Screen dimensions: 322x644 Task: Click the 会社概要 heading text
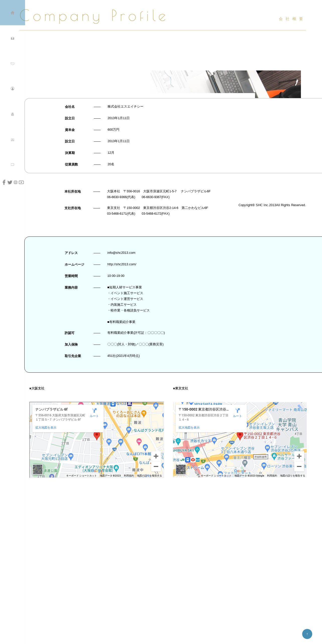[291, 19]
